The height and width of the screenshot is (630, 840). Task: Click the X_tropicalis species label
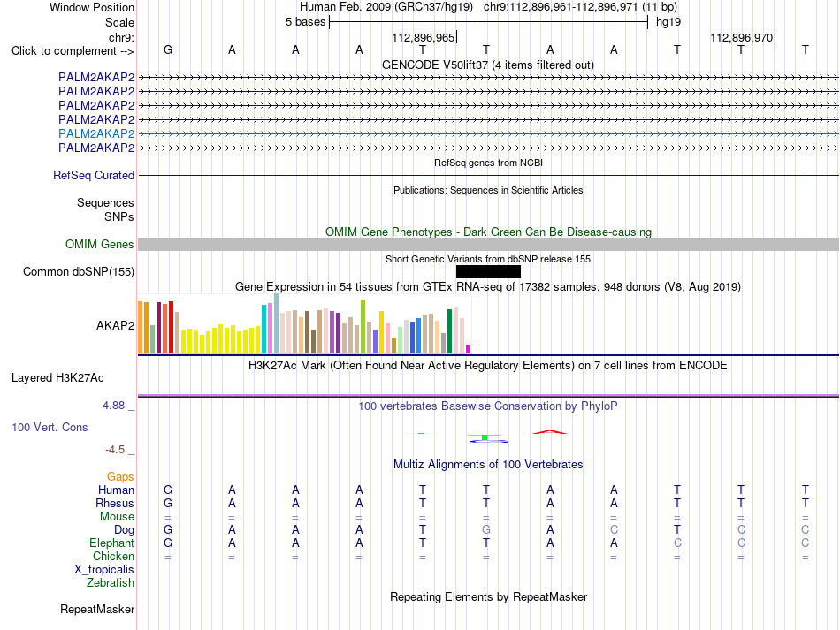[104, 570]
